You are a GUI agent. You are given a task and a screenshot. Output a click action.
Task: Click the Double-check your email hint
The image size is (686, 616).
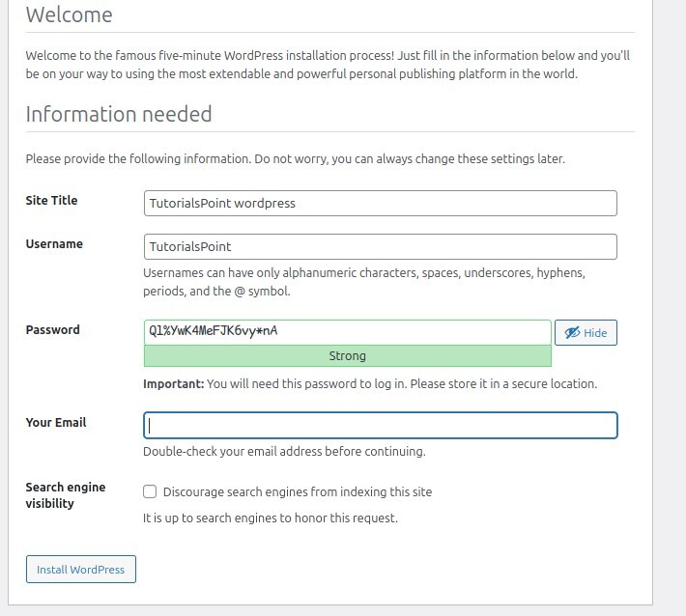[x=284, y=451]
